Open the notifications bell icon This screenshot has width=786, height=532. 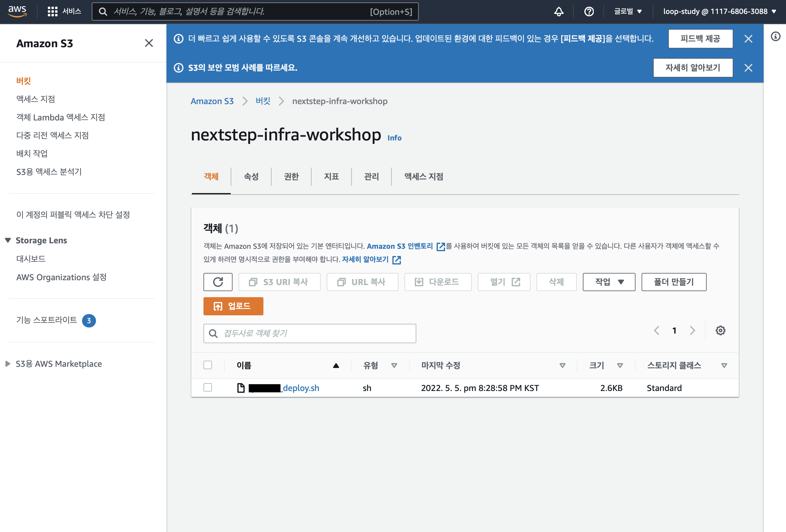point(559,11)
